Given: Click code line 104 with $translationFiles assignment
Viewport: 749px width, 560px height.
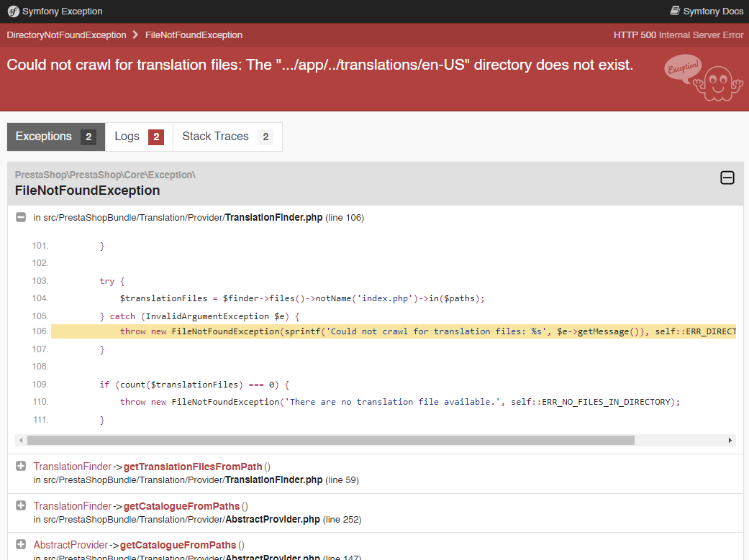Looking at the screenshot, I should 302,298.
